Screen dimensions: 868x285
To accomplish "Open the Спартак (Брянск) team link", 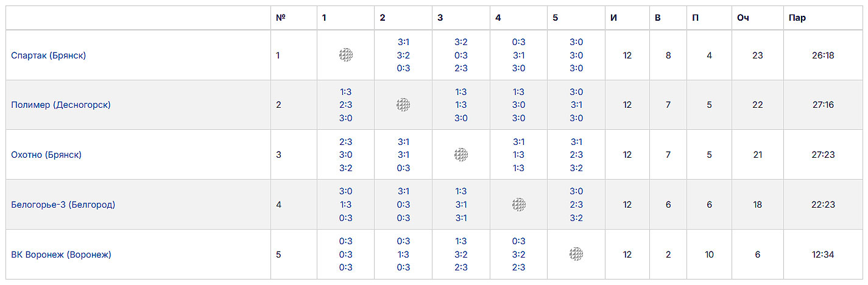I will [x=49, y=55].
